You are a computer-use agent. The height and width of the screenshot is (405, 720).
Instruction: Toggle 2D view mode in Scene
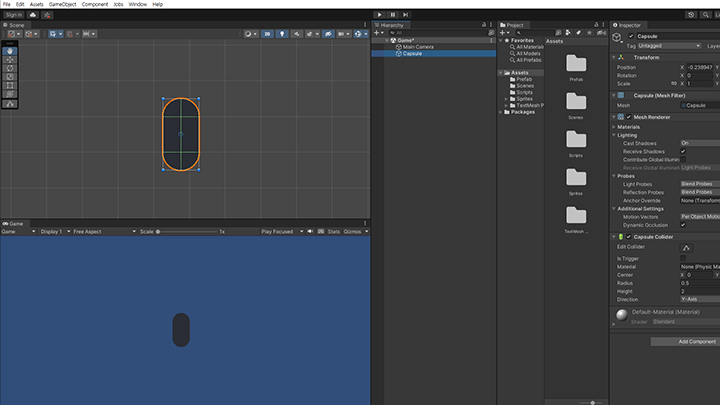[x=268, y=34]
